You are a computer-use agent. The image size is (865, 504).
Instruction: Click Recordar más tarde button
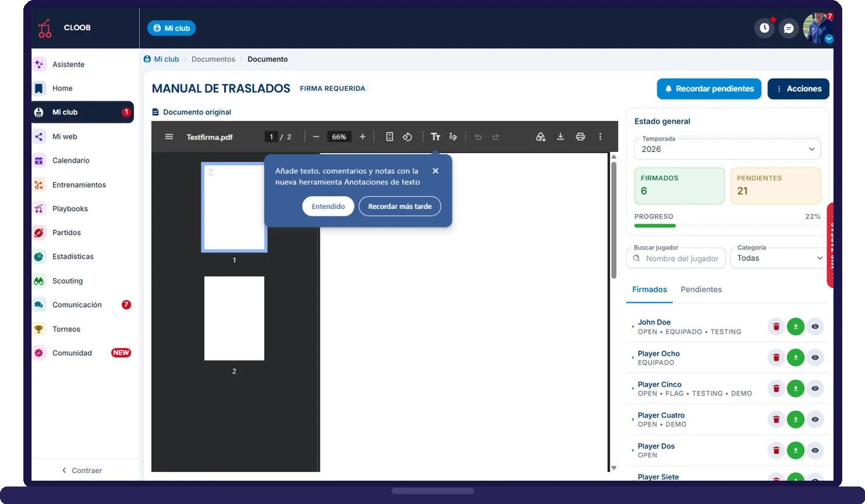pyautogui.click(x=400, y=206)
